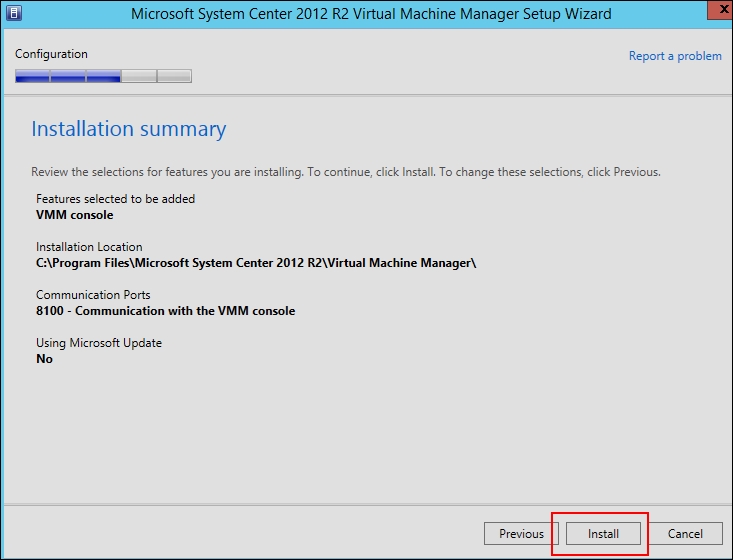
Task: Click the 8100 communication port entry
Action: pos(165,311)
